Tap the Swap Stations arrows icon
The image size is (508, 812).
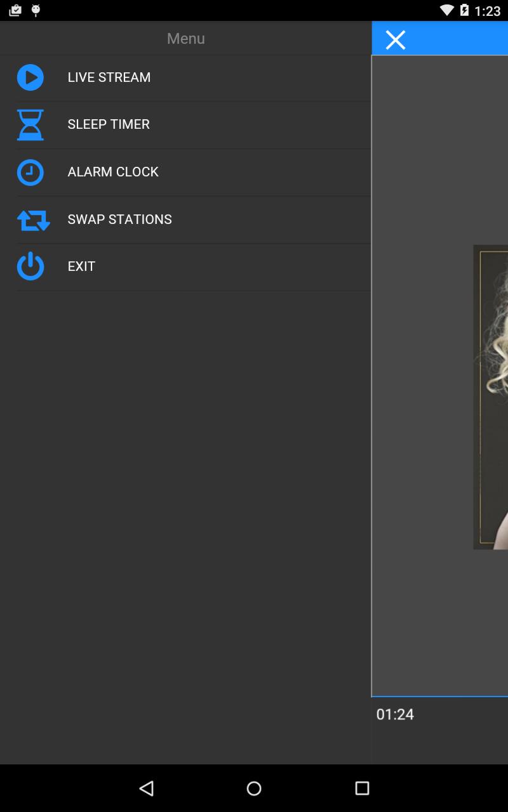click(33, 219)
